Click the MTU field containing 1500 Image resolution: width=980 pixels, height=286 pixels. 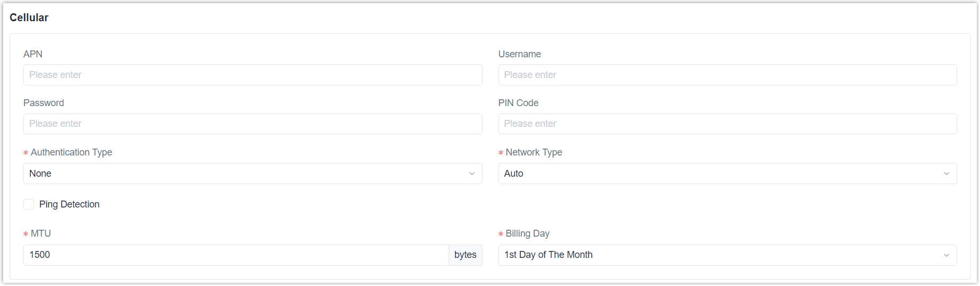coord(236,255)
